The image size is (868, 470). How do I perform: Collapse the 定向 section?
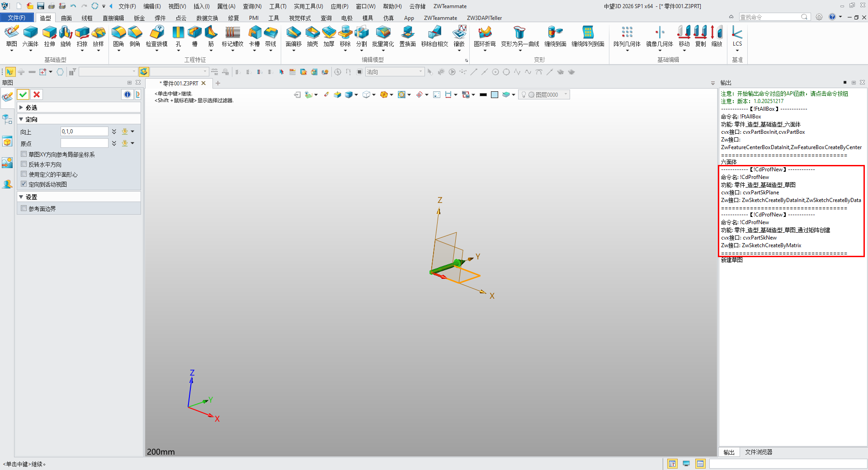point(21,119)
